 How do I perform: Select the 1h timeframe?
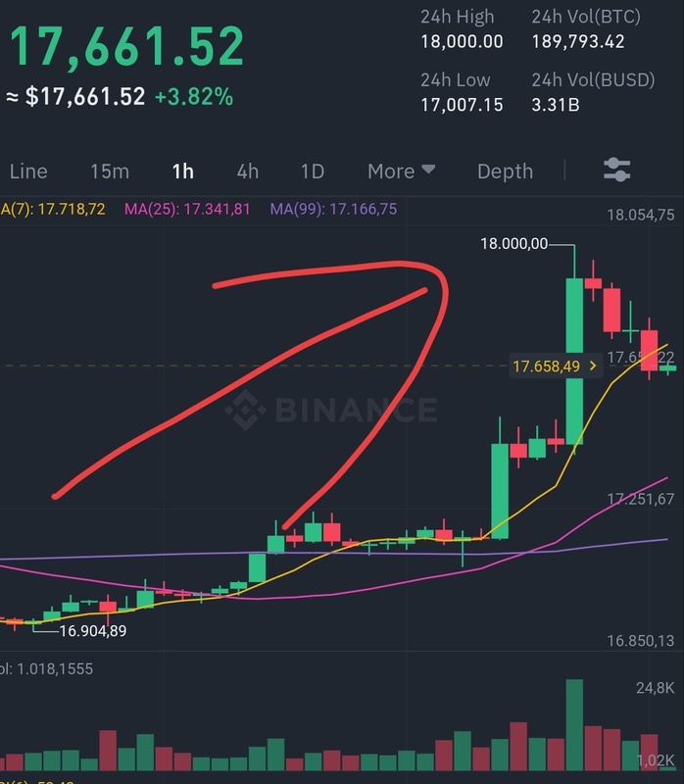[x=183, y=171]
